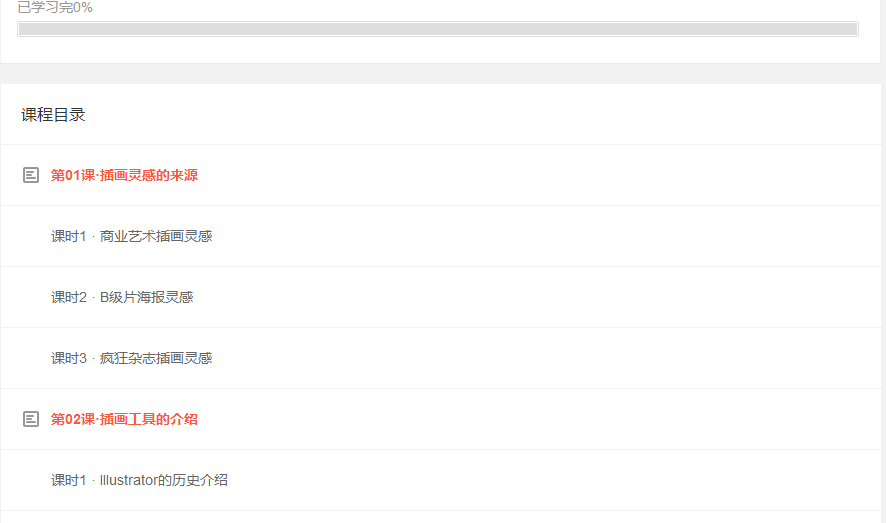The width and height of the screenshot is (886, 523).
Task: Open lesson B级片海报灵感
Action: pyautogui.click(x=441, y=297)
